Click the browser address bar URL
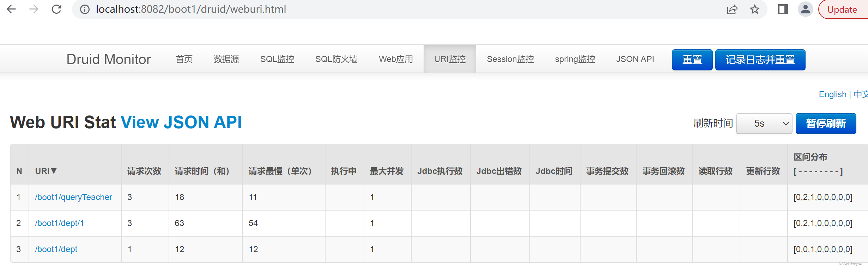868x269 pixels. click(x=191, y=9)
